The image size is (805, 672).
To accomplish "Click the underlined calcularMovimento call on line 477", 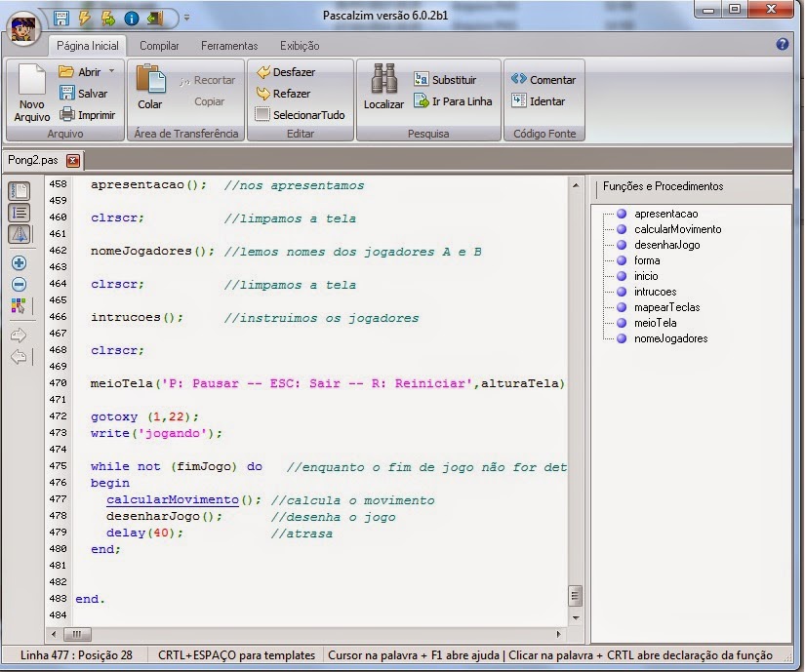I will point(173,500).
